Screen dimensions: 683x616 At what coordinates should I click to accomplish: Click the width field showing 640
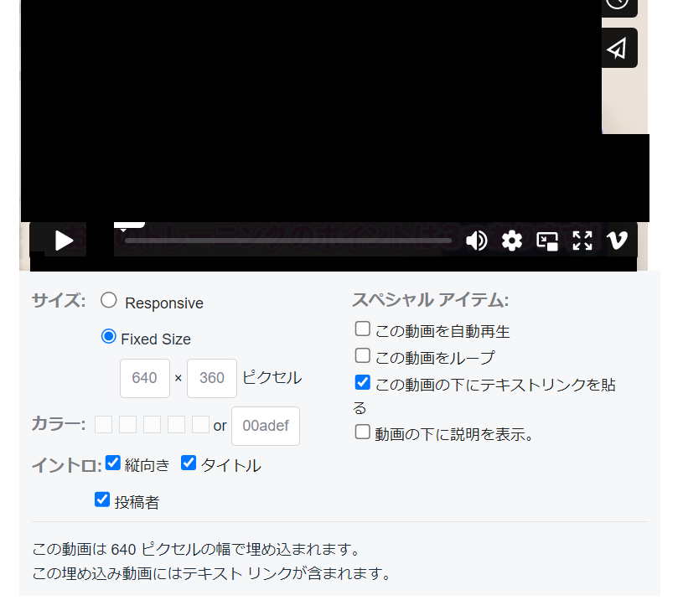(x=145, y=378)
